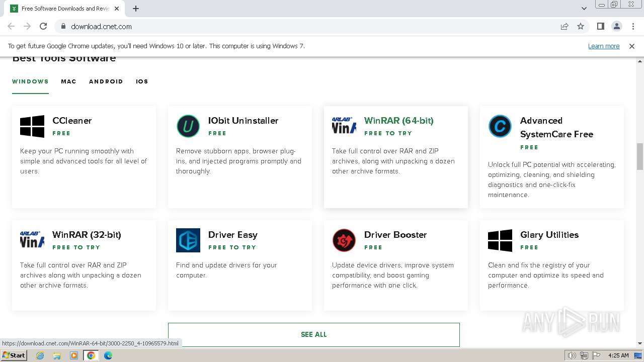Click the WinRAR (64-bit) logo icon
The width and height of the screenshot is (644, 362).
344,126
